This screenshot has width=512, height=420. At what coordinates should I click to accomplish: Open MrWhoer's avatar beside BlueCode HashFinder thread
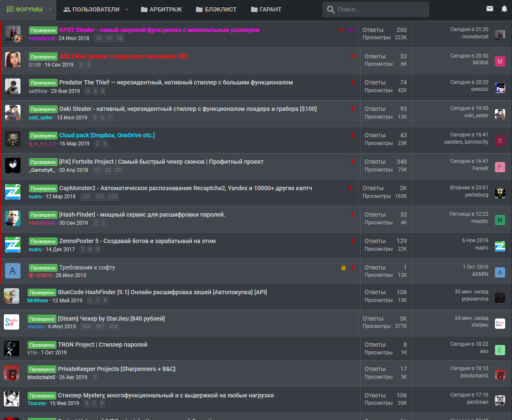[12, 296]
